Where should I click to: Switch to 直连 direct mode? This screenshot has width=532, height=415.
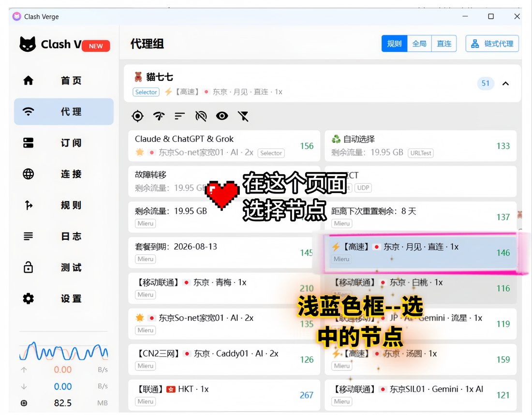click(x=444, y=44)
